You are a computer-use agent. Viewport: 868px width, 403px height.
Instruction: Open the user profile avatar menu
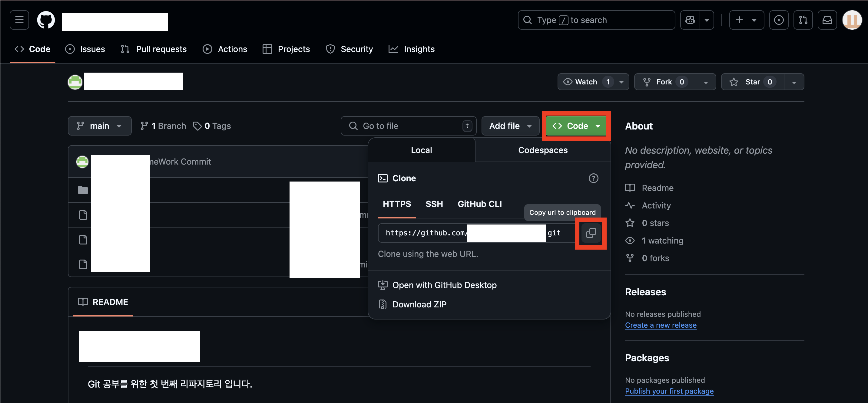[x=852, y=20]
